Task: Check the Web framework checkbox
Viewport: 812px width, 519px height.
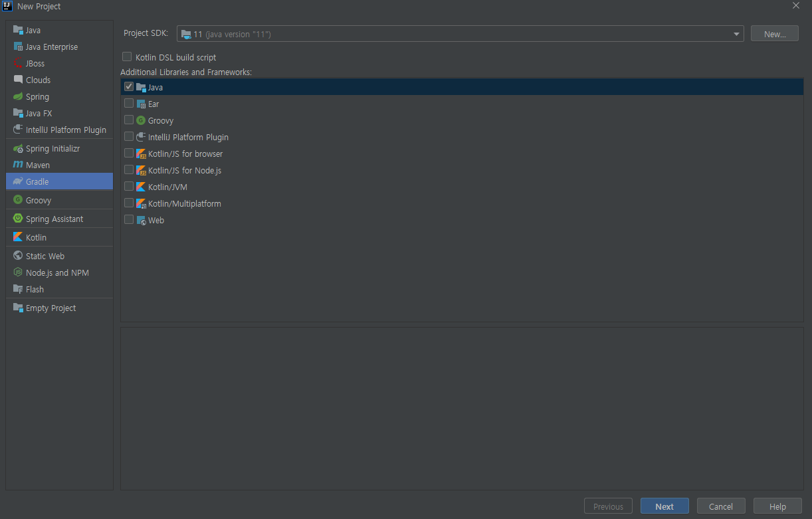Action: (x=129, y=219)
